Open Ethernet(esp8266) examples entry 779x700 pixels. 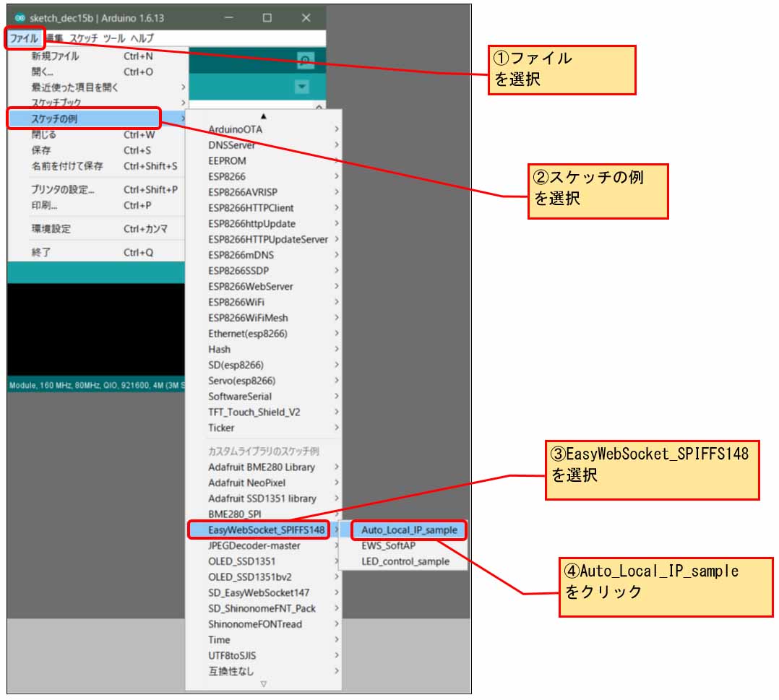[x=264, y=334]
